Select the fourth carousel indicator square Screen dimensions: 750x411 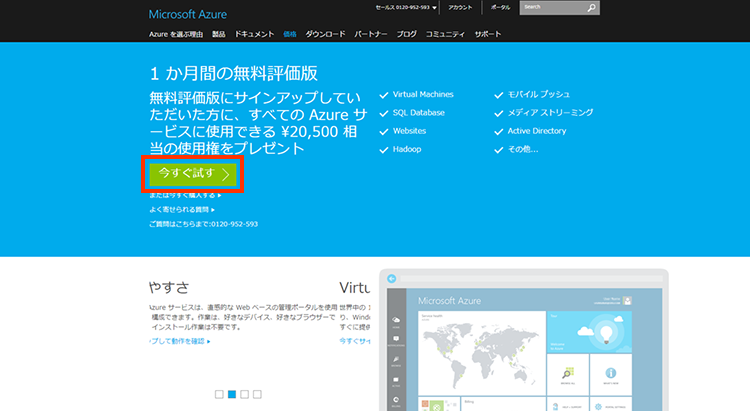[257, 394]
